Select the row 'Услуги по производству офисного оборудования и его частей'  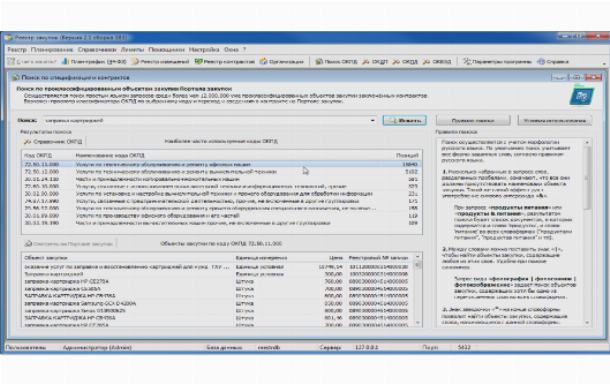point(221,216)
